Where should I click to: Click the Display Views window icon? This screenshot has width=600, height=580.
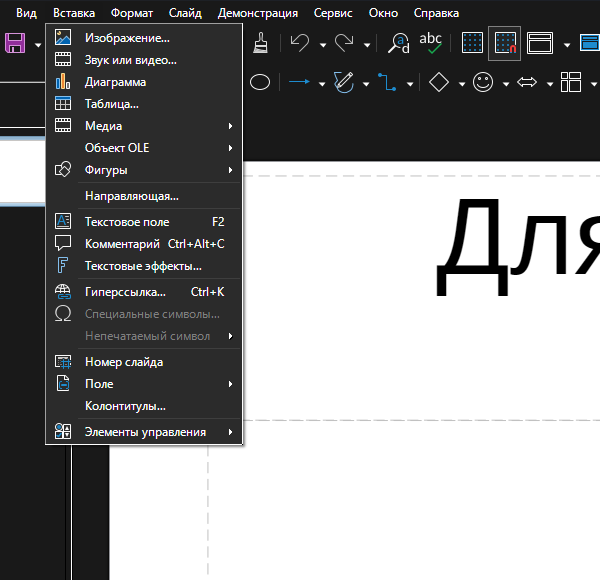pos(540,43)
